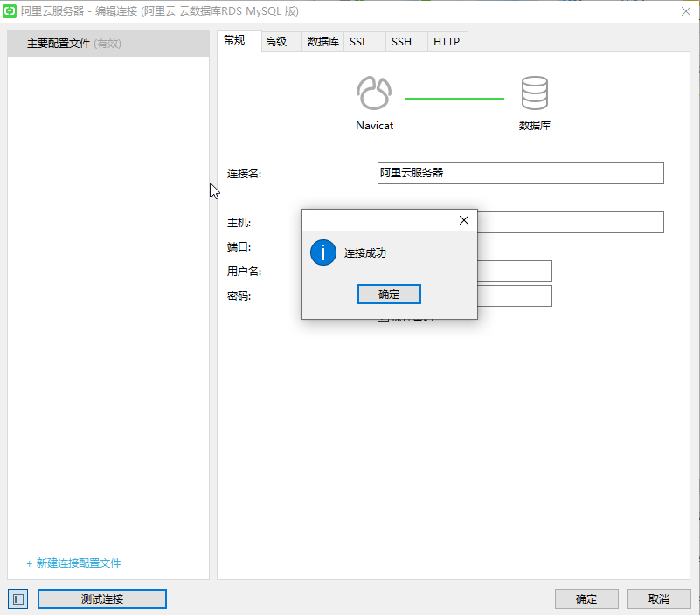
Task: Click the 数据库 caption under the cylinder icon
Action: click(x=534, y=126)
